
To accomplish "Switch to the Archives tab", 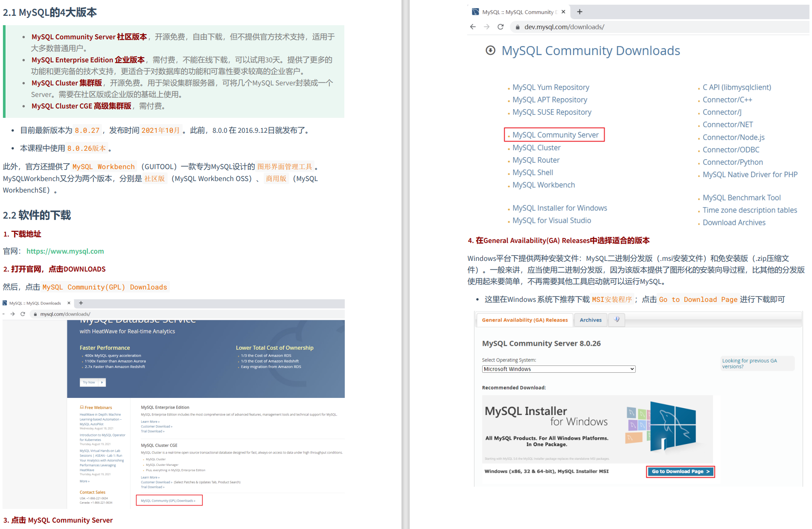I will pos(591,320).
